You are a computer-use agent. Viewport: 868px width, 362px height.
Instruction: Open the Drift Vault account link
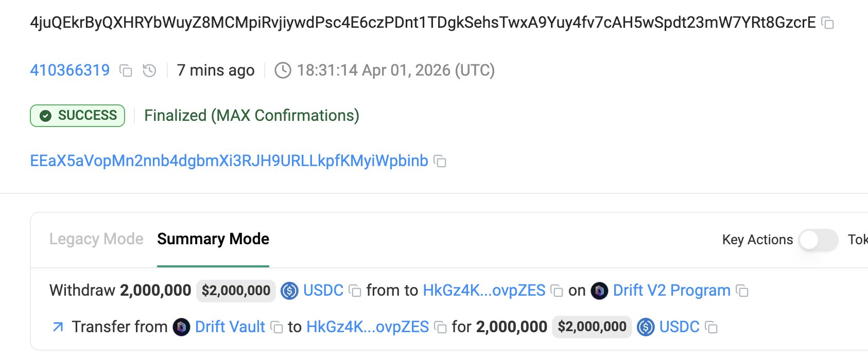(230, 327)
